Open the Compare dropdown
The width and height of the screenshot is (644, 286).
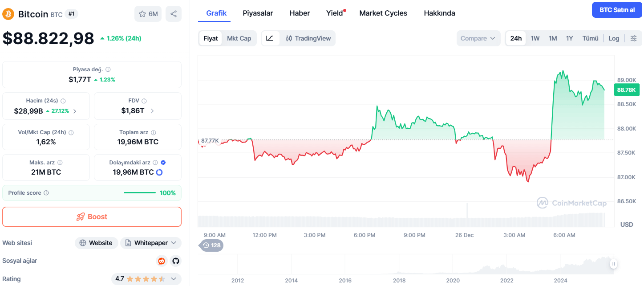pyautogui.click(x=478, y=38)
